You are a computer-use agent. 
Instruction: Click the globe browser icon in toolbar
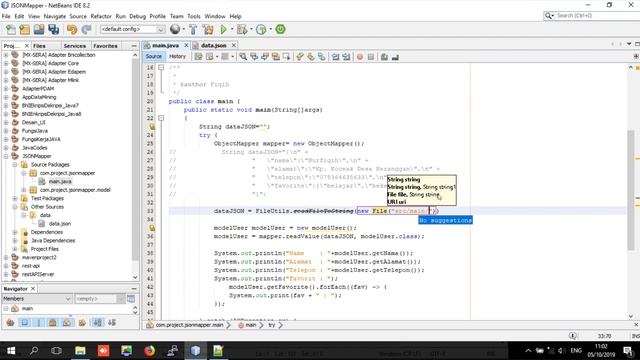click(175, 29)
